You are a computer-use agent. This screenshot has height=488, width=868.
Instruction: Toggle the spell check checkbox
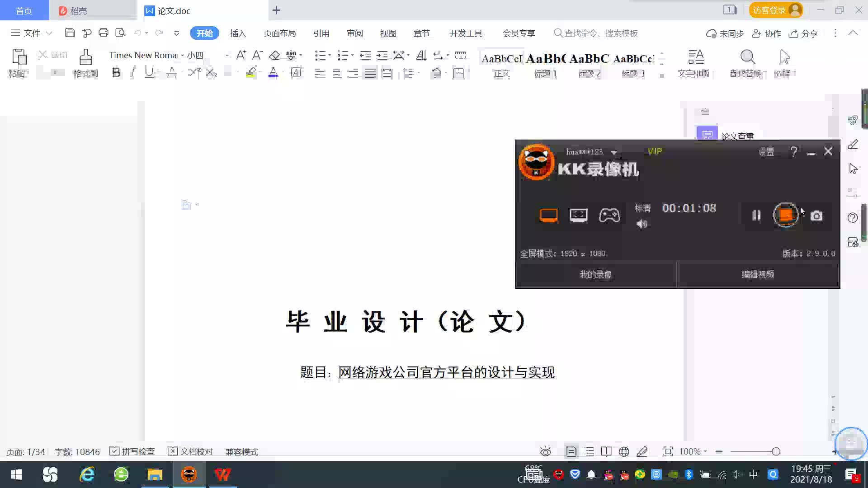(x=114, y=451)
